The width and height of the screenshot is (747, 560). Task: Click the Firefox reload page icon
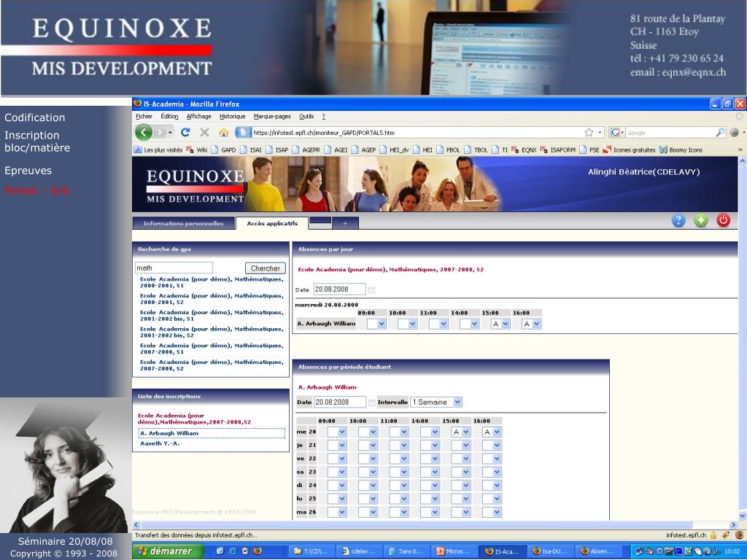(x=185, y=133)
